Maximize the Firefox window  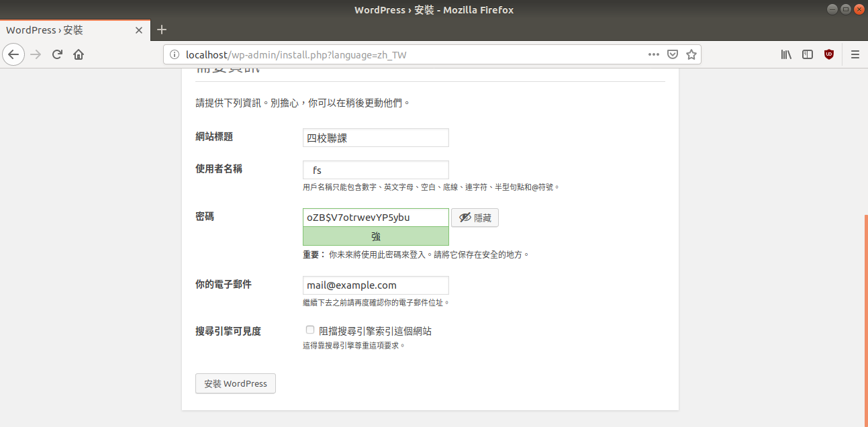click(x=845, y=9)
